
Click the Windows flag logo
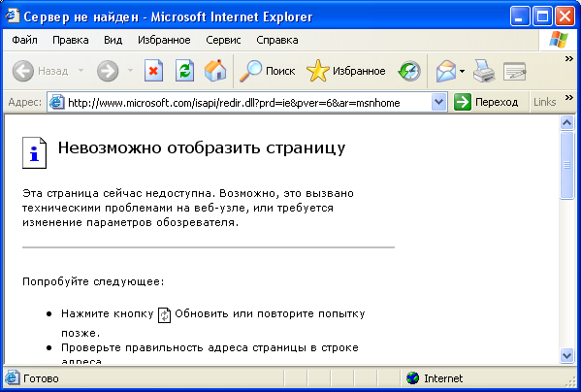pyautogui.click(x=559, y=40)
